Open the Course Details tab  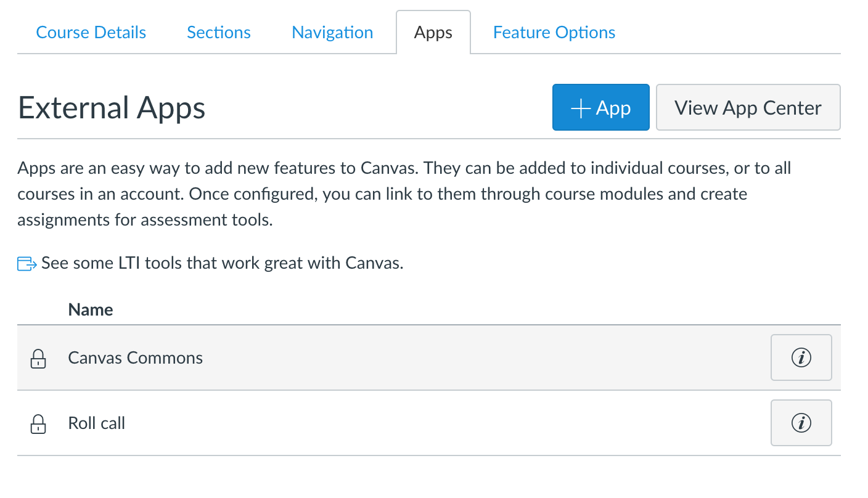coord(91,32)
